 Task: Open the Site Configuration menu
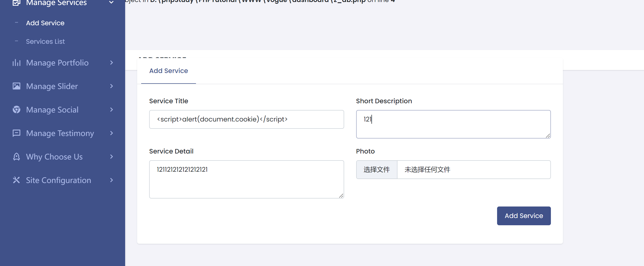pyautogui.click(x=59, y=180)
